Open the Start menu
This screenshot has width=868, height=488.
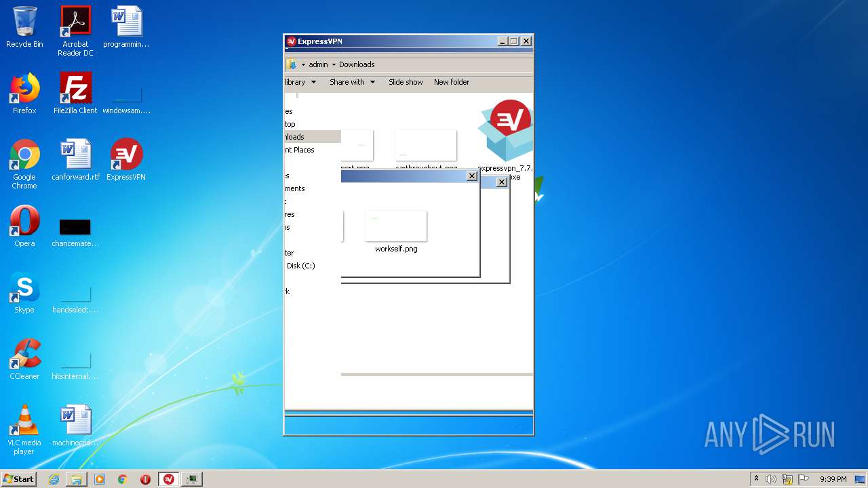18,479
